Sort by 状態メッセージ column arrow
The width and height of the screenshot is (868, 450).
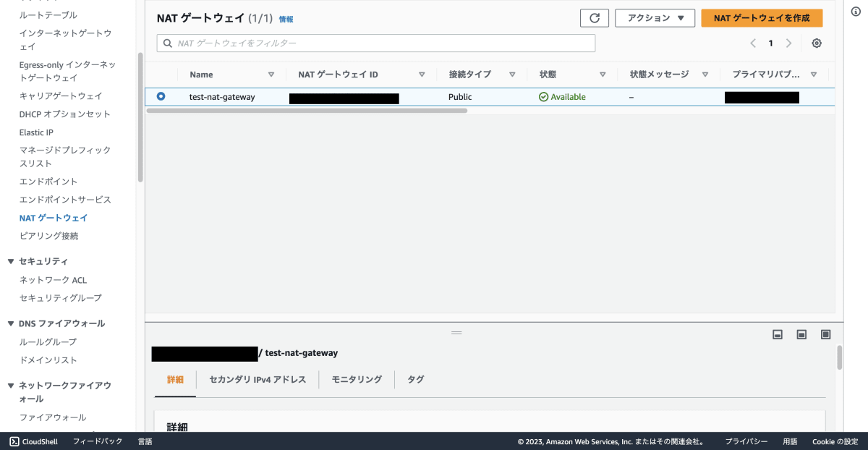click(x=705, y=75)
